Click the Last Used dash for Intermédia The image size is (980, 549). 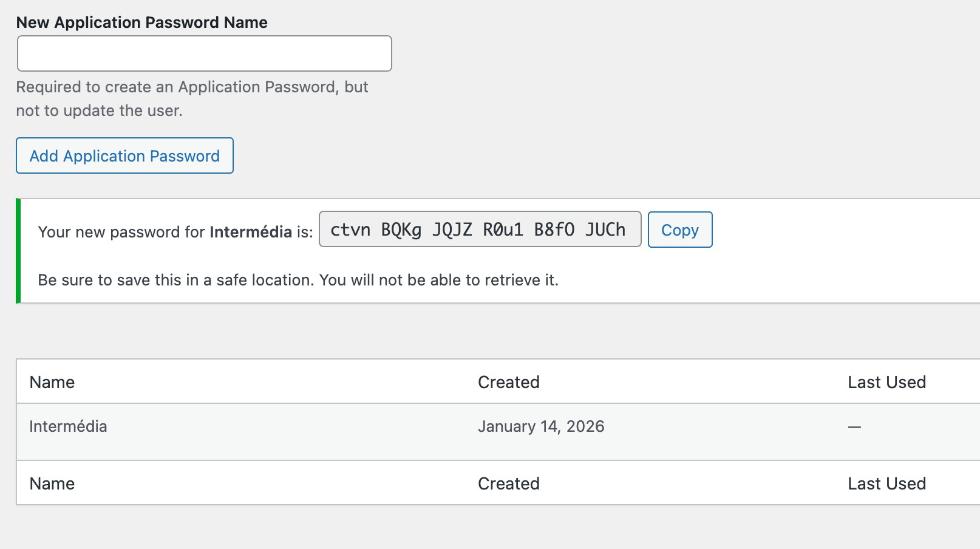coord(854,427)
